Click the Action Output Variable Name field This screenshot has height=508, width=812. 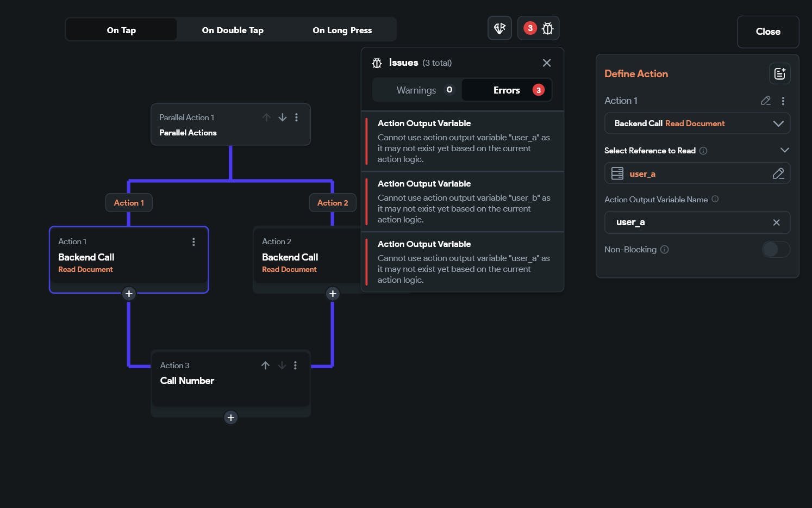[697, 222]
